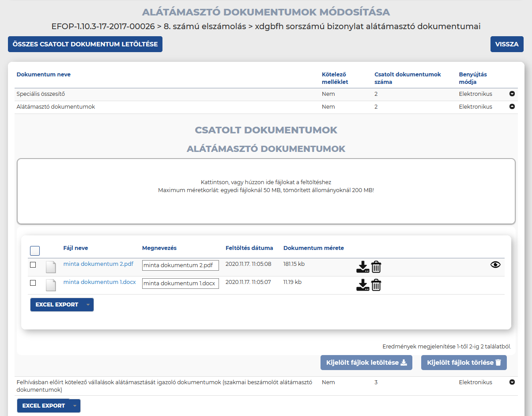Open dropdown arrow of file list Excel Export
Screen dimensions: 532x416
tap(88, 305)
